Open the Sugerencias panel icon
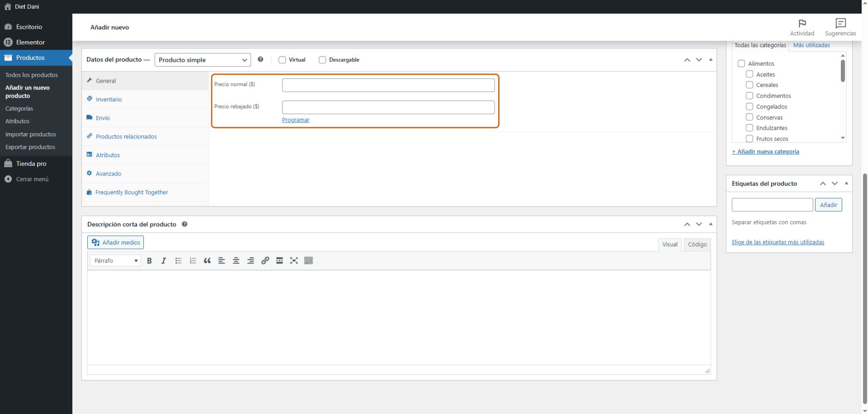Image resolution: width=868 pixels, height=414 pixels. pyautogui.click(x=840, y=24)
